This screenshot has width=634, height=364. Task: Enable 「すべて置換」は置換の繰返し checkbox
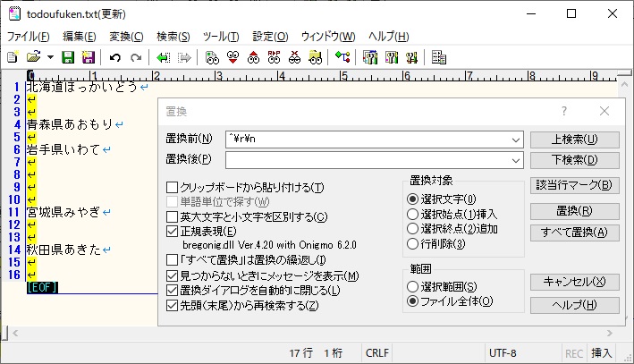point(173,259)
